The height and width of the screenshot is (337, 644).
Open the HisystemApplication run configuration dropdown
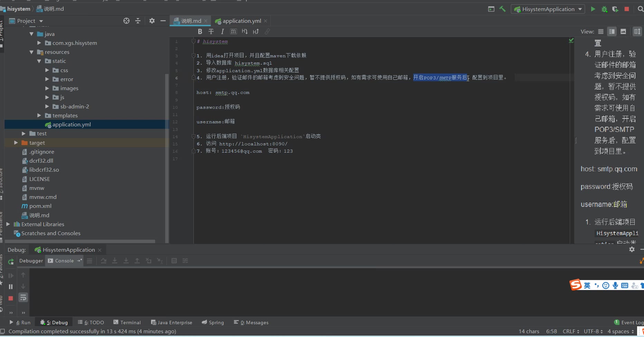pos(548,9)
